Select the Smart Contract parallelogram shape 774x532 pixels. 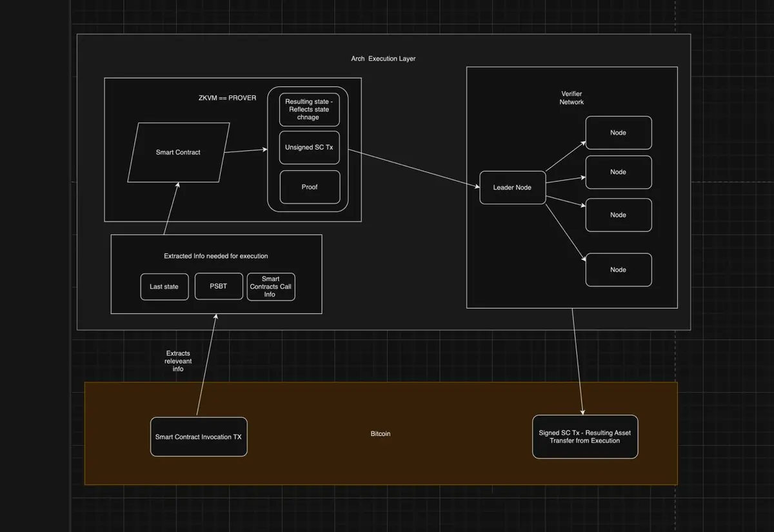[178, 152]
